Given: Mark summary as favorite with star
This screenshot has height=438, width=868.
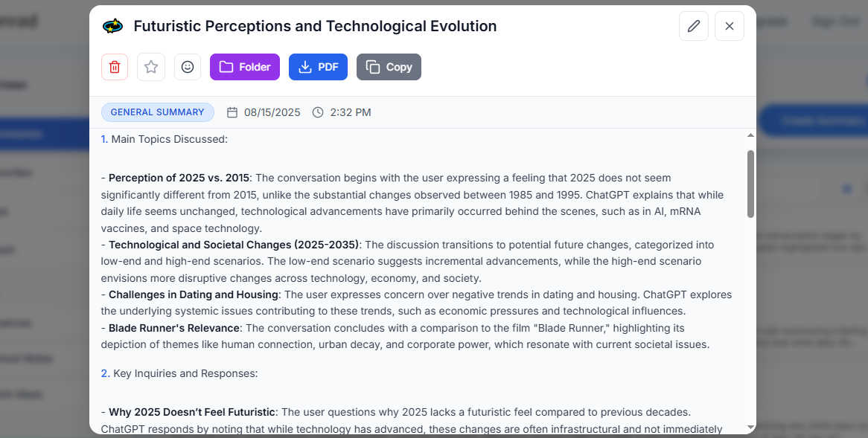Looking at the screenshot, I should (151, 67).
